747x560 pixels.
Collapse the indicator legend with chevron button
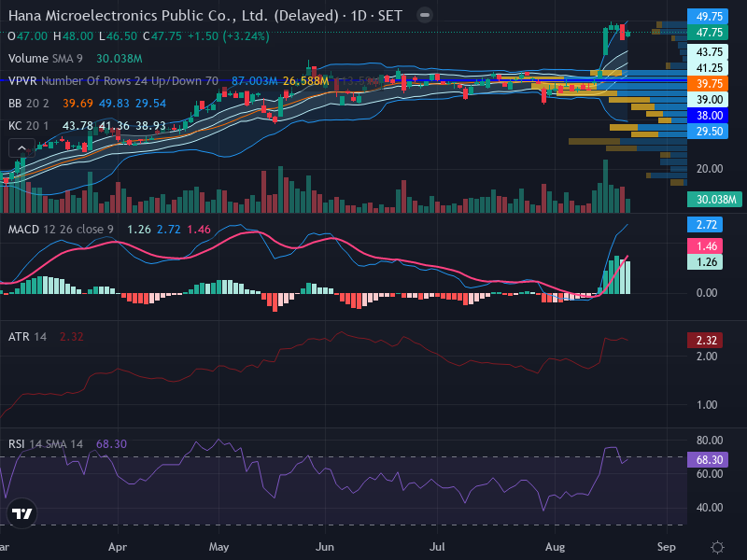[21, 148]
